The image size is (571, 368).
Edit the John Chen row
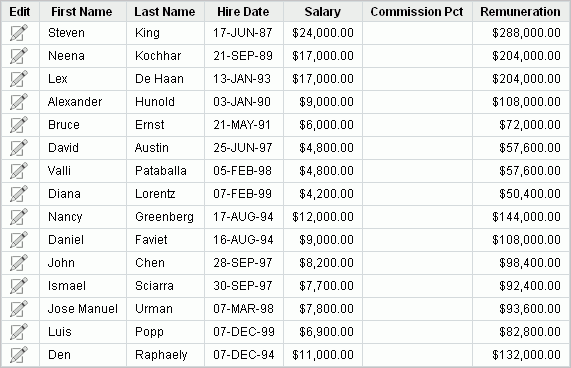19,262
